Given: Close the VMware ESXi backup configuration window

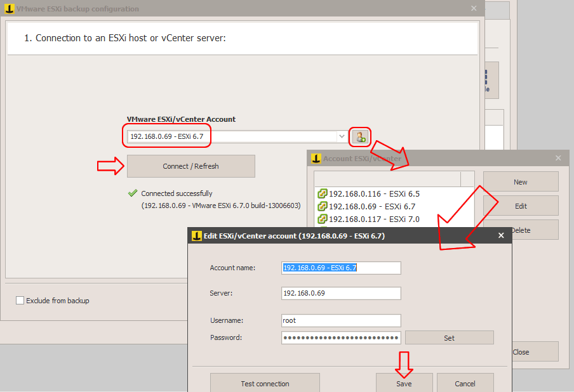Looking at the screenshot, I should 474,8.
